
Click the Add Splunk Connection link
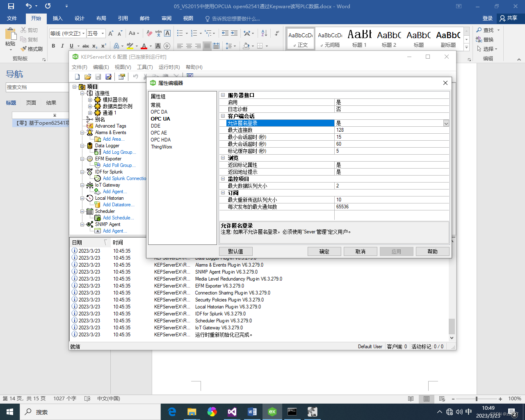[124, 178]
